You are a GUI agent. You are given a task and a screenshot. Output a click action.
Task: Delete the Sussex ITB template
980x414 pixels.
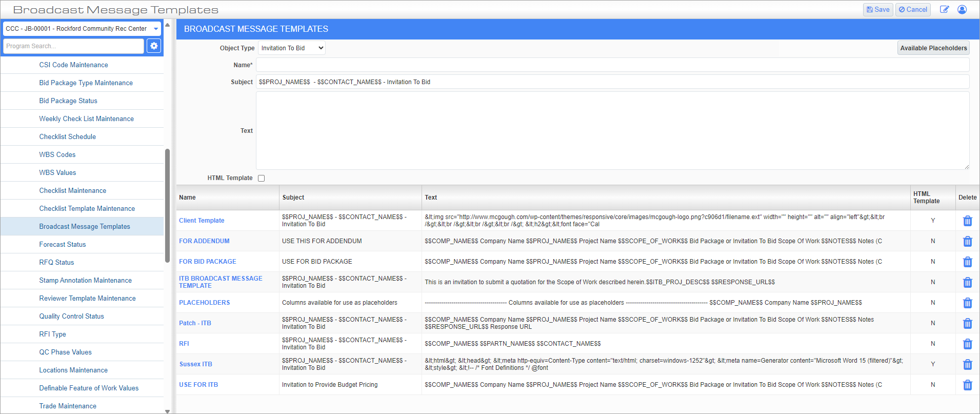pyautogui.click(x=967, y=364)
